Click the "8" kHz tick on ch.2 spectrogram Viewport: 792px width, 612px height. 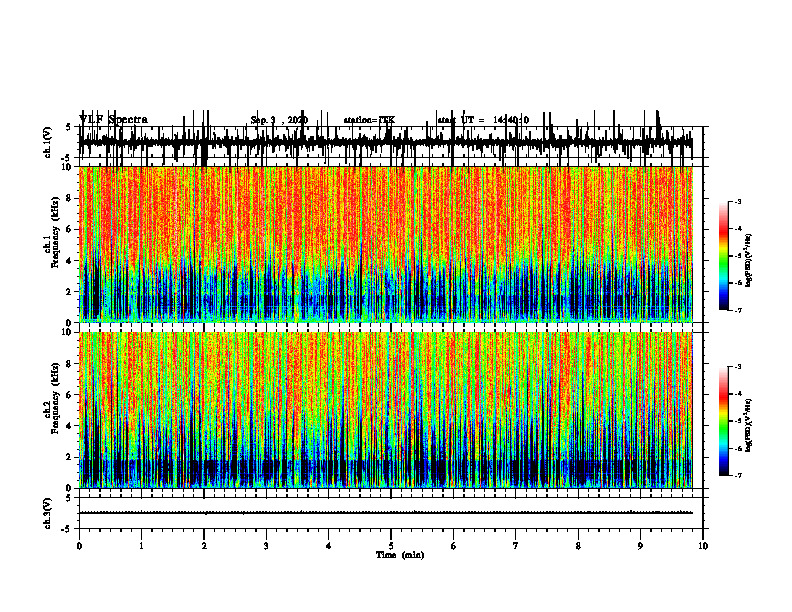pyautogui.click(x=69, y=363)
